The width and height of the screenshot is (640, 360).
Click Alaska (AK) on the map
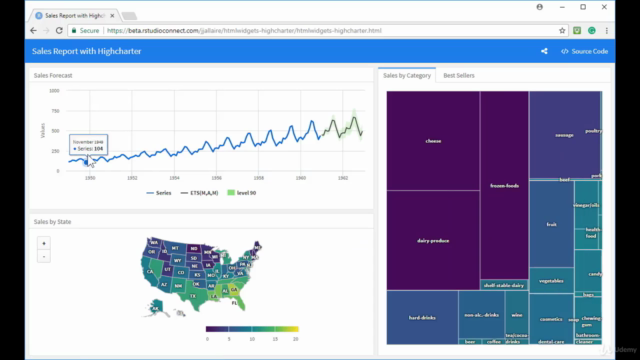(156, 308)
